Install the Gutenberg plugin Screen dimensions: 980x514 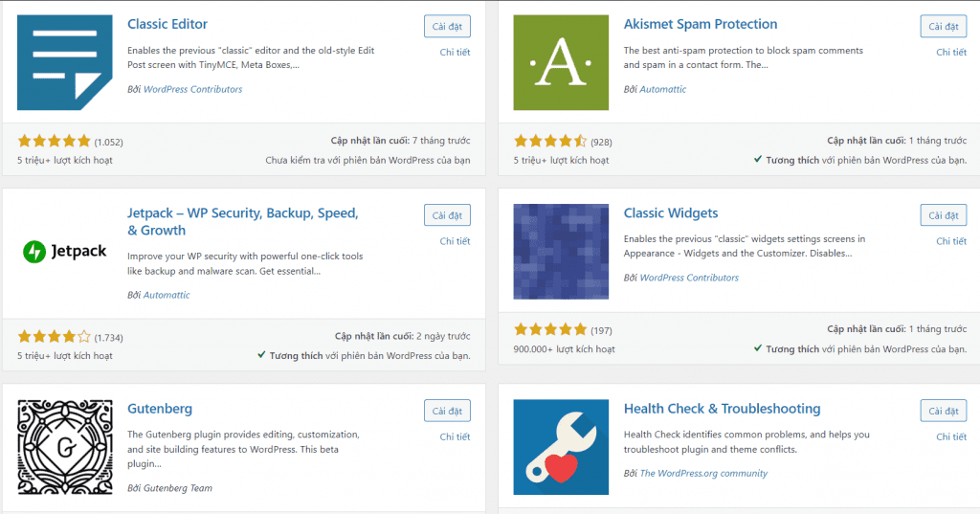[447, 412]
